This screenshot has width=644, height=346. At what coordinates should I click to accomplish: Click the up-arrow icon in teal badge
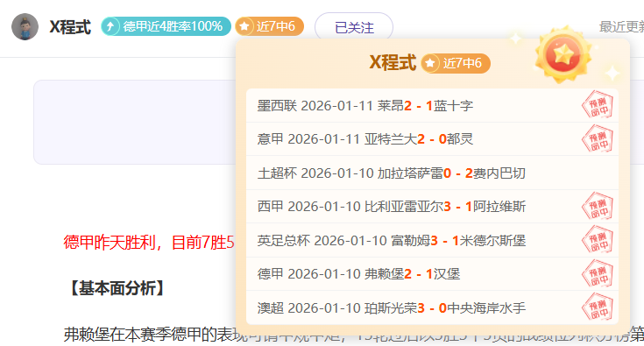point(110,26)
